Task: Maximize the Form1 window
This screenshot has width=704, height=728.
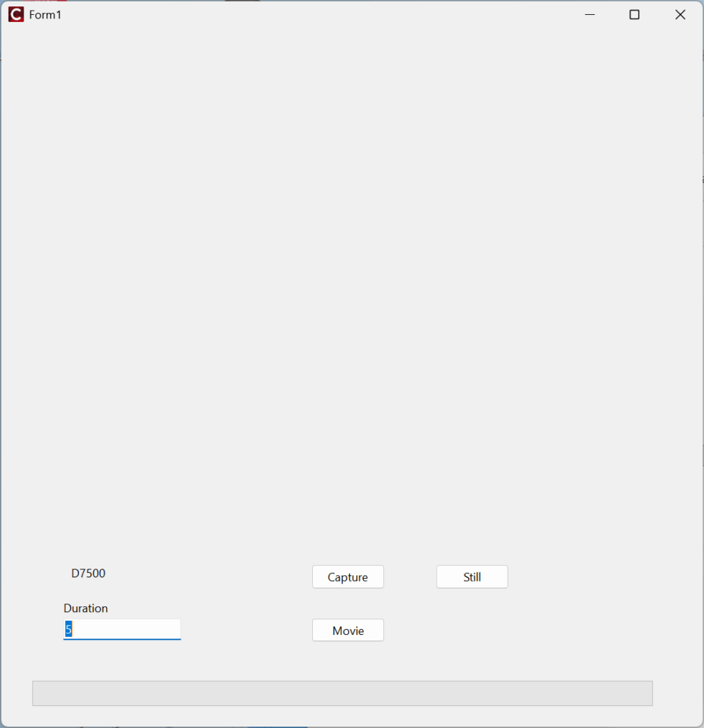Action: [634, 14]
